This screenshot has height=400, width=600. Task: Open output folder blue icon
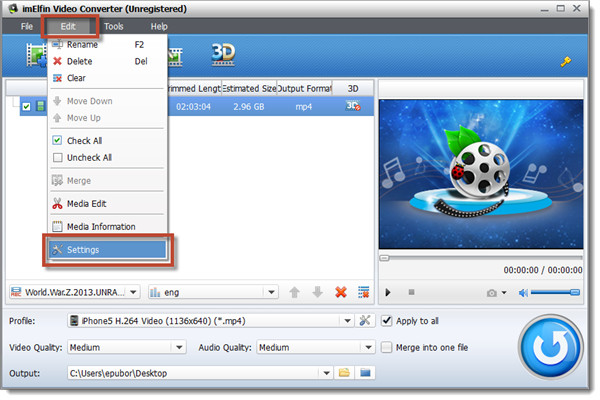click(365, 373)
